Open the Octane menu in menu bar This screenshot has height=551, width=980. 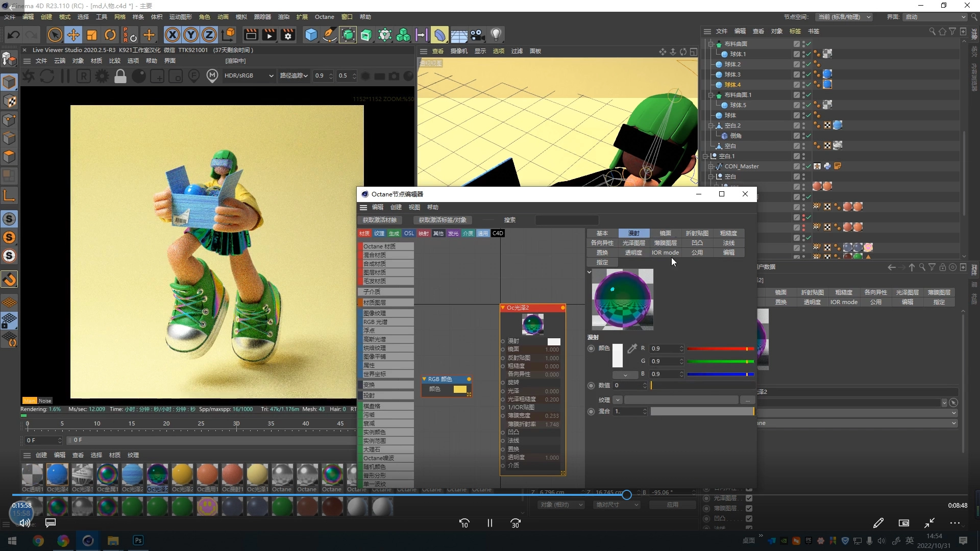click(324, 17)
